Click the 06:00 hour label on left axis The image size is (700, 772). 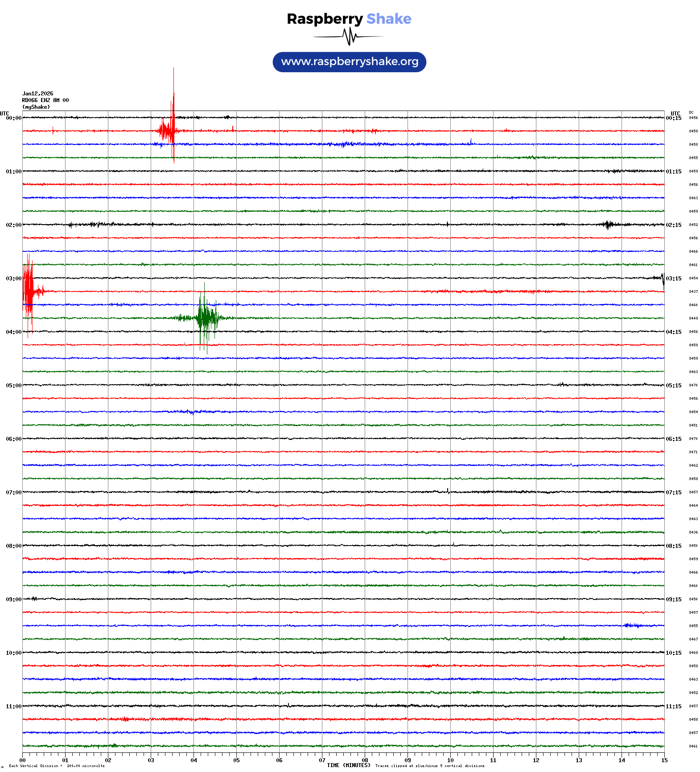[13, 439]
